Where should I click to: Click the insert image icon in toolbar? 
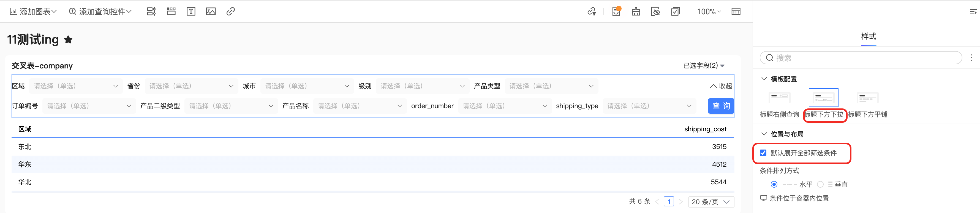211,11
